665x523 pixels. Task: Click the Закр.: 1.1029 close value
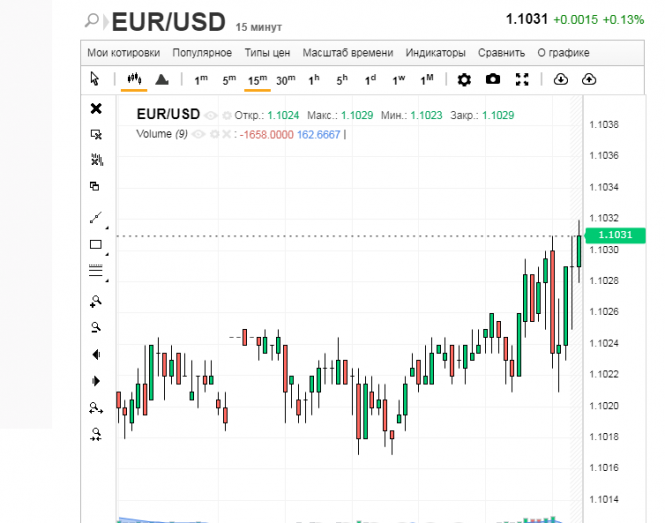(x=482, y=115)
